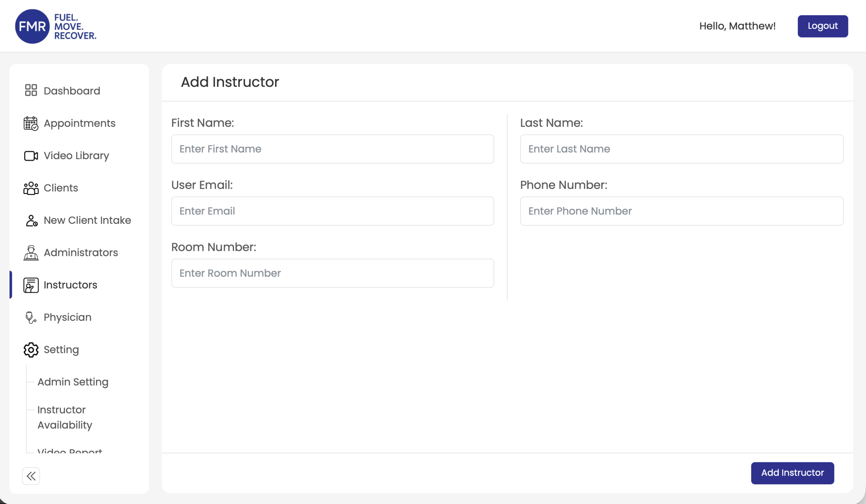This screenshot has width=866, height=504.
Task: Click the Administrators icon in sidebar
Action: [x=31, y=253]
